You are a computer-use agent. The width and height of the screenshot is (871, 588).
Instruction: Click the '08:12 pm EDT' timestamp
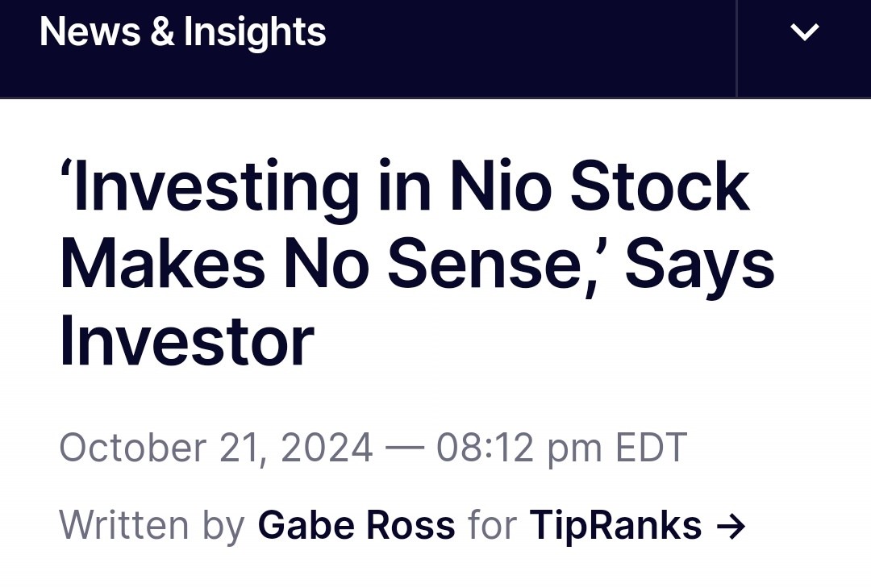coord(561,448)
